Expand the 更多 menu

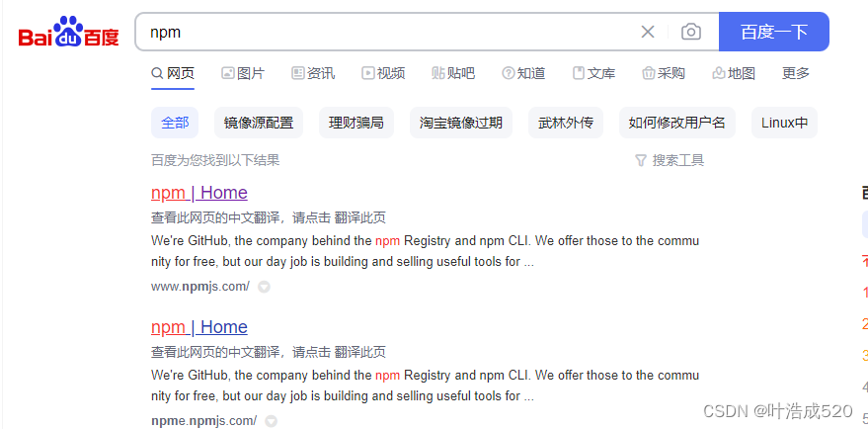[x=796, y=72]
